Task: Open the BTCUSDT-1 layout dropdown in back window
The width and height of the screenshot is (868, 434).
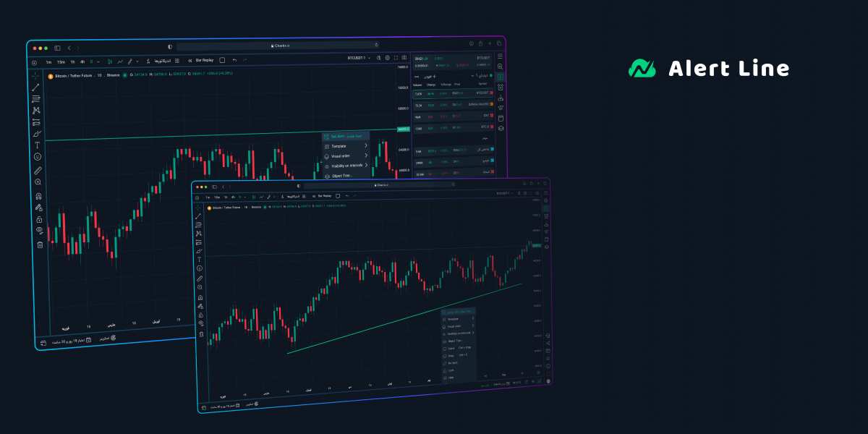Action: [359, 58]
